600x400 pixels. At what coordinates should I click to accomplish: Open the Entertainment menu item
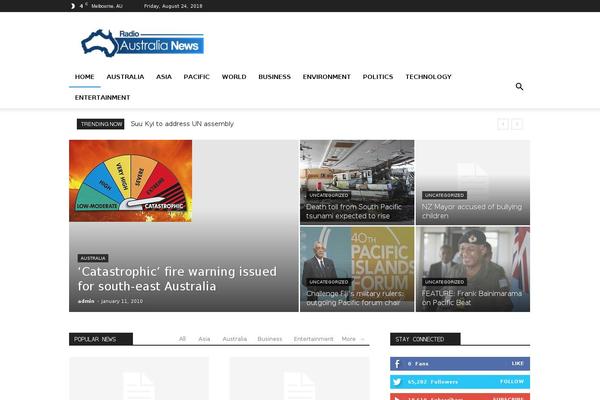102,98
